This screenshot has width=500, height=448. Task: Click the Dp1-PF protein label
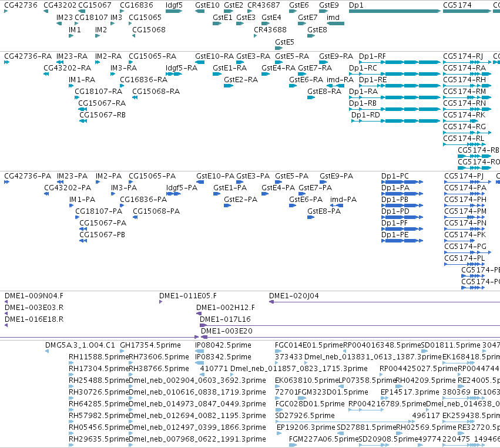point(394,223)
